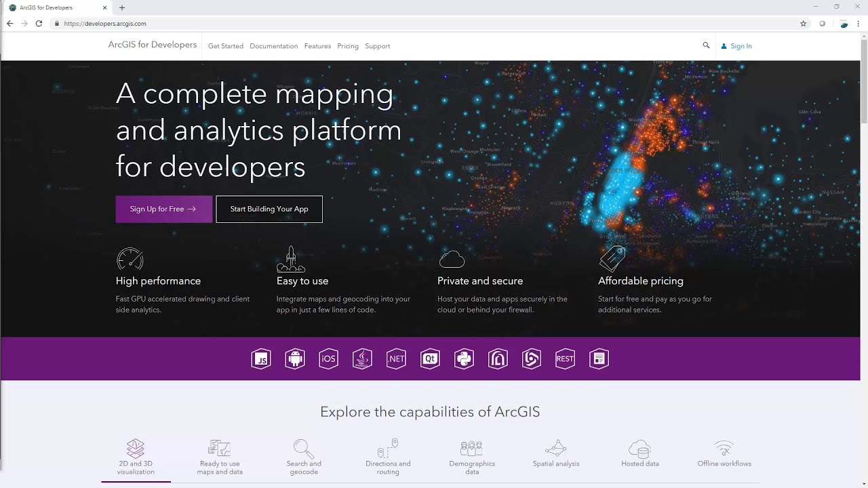
Task: Click the gray circle extension icon
Action: 823,23
